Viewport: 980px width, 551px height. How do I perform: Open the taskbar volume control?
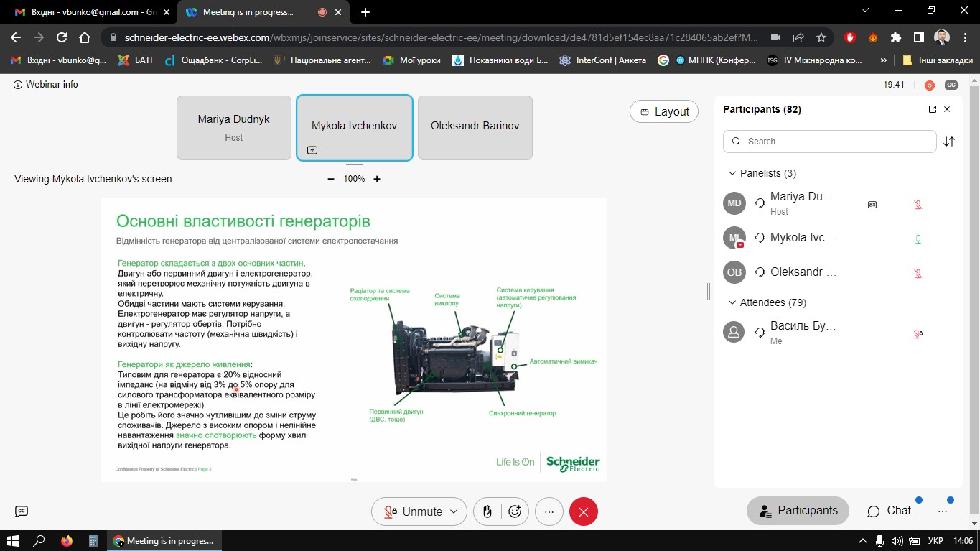(x=897, y=541)
